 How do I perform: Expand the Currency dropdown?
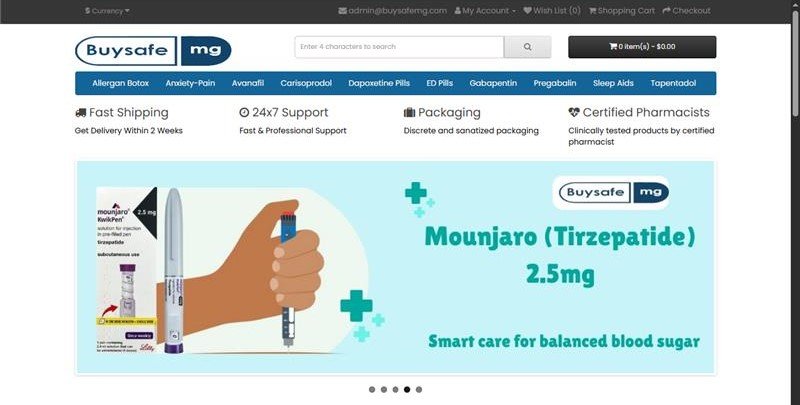point(107,11)
